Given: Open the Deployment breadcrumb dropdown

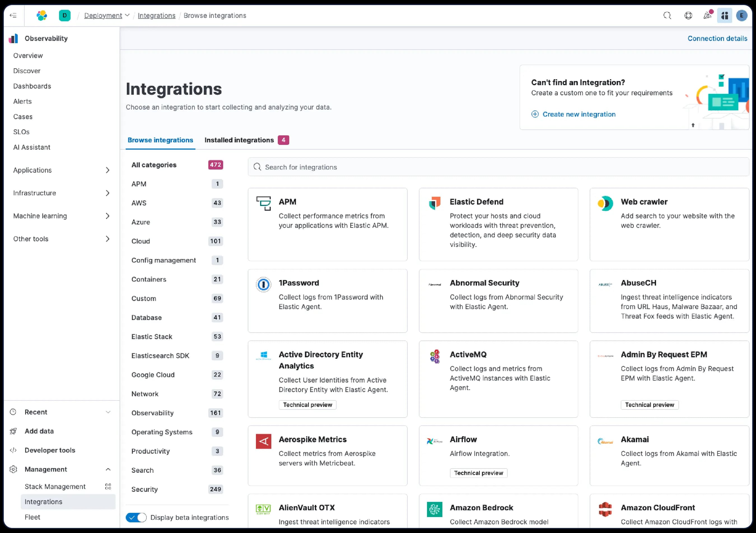Looking at the screenshot, I should [107, 15].
